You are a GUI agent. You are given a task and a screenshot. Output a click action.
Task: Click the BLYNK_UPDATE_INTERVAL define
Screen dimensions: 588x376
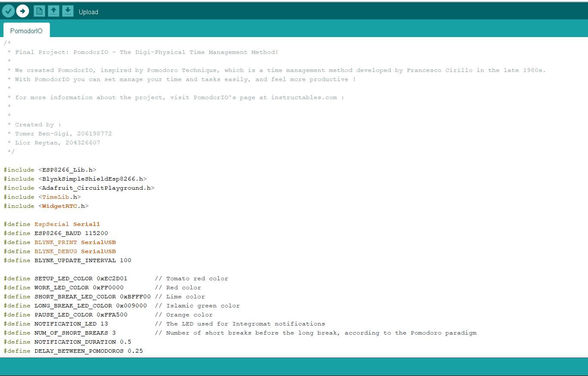click(x=75, y=260)
